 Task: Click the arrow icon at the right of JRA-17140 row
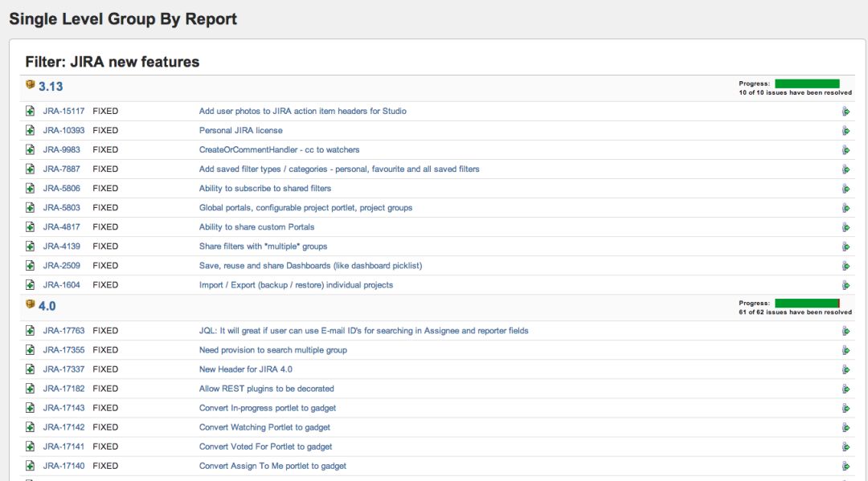click(845, 467)
